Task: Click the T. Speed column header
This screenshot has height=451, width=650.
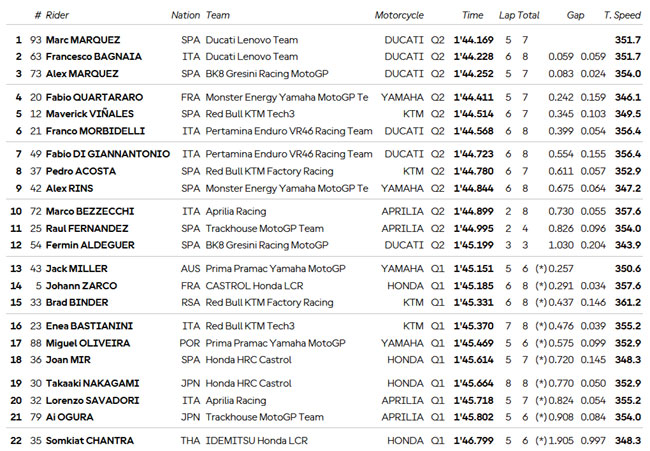Action: pos(622,15)
